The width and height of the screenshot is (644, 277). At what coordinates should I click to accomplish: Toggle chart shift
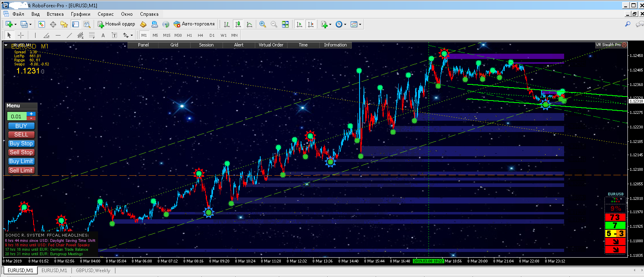pyautogui.click(x=311, y=24)
